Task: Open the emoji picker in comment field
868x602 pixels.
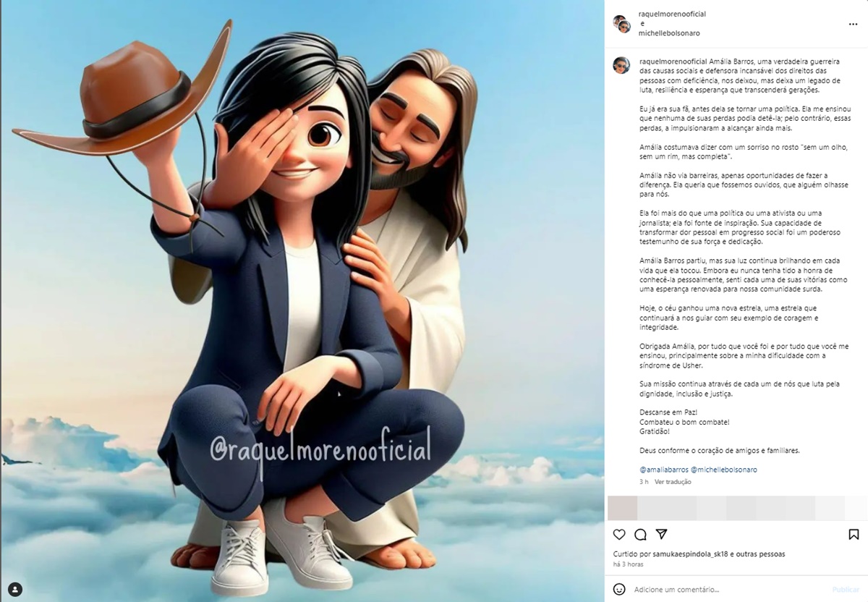Action: coord(619,589)
